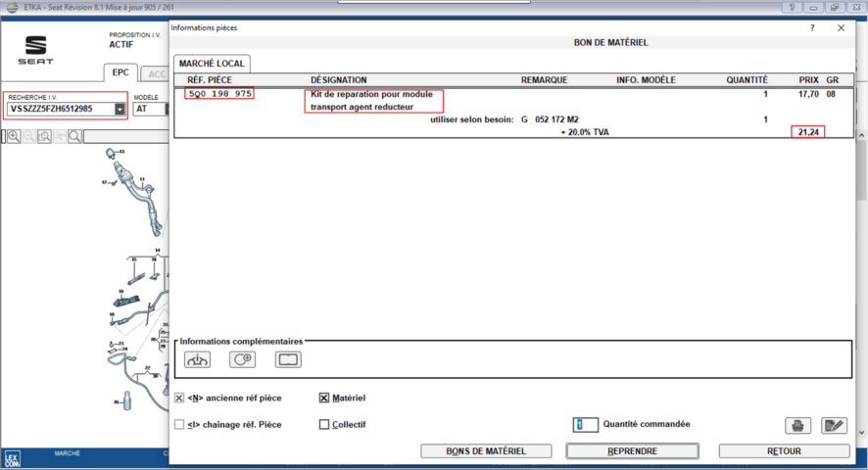Click the RÉF. PIÈCE column header
This screenshot has height=470, width=868.
pyautogui.click(x=210, y=80)
